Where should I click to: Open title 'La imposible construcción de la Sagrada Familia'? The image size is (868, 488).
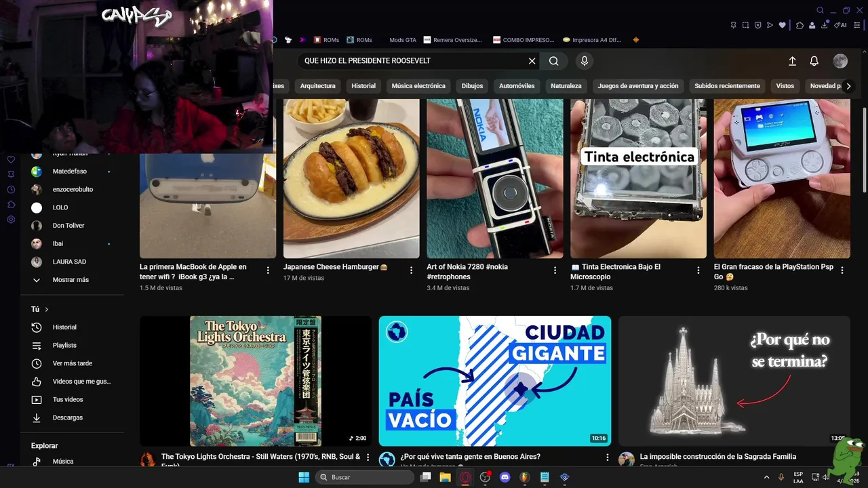coord(718,457)
